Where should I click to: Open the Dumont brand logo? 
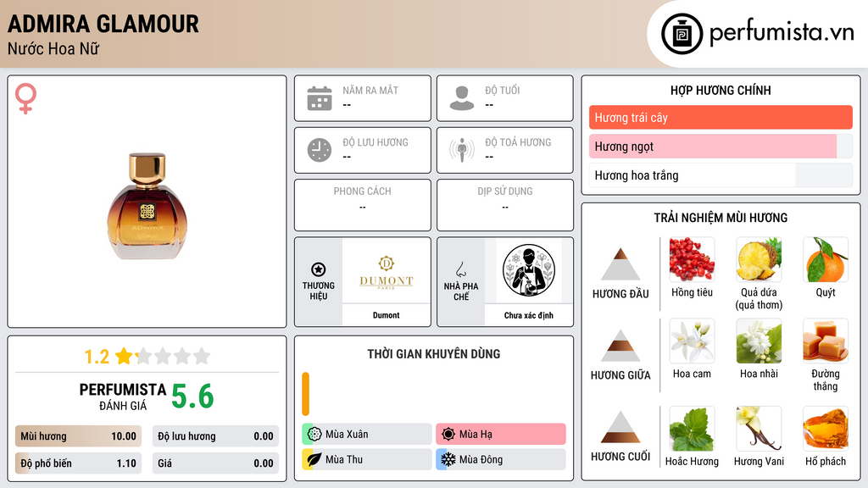click(386, 272)
